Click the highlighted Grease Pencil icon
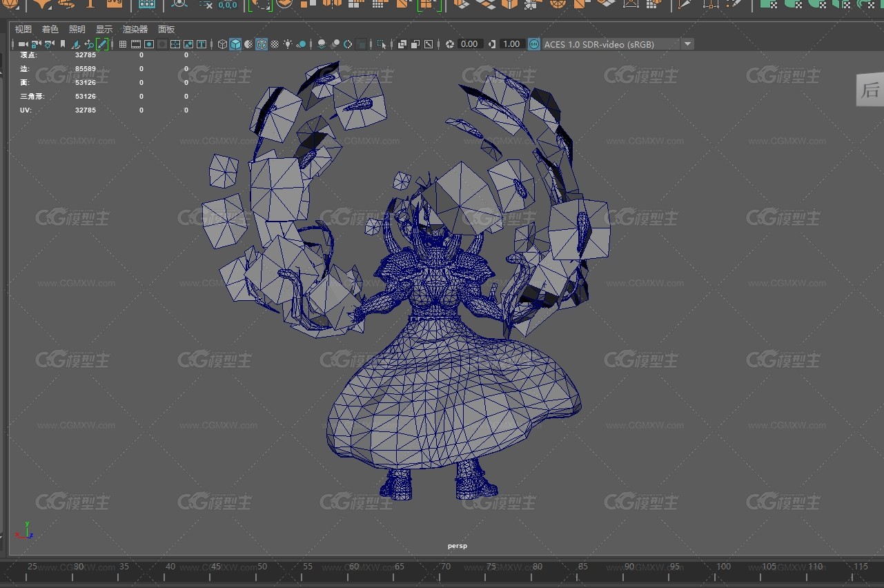Viewport: 884px width, 588px height. point(101,44)
